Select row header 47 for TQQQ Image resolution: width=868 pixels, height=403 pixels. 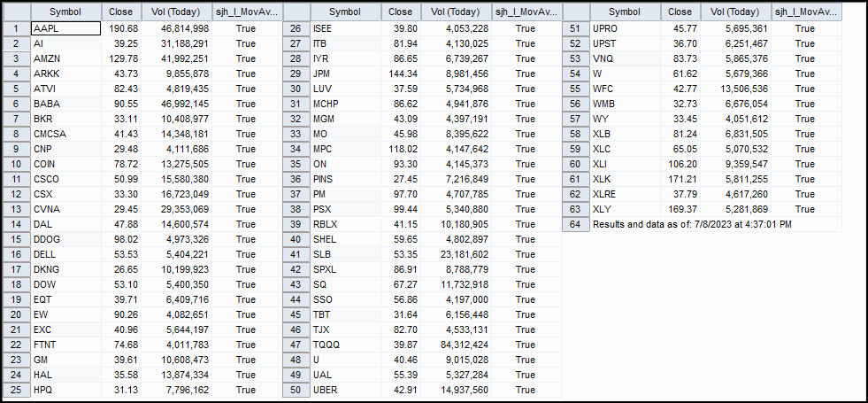[296, 345]
